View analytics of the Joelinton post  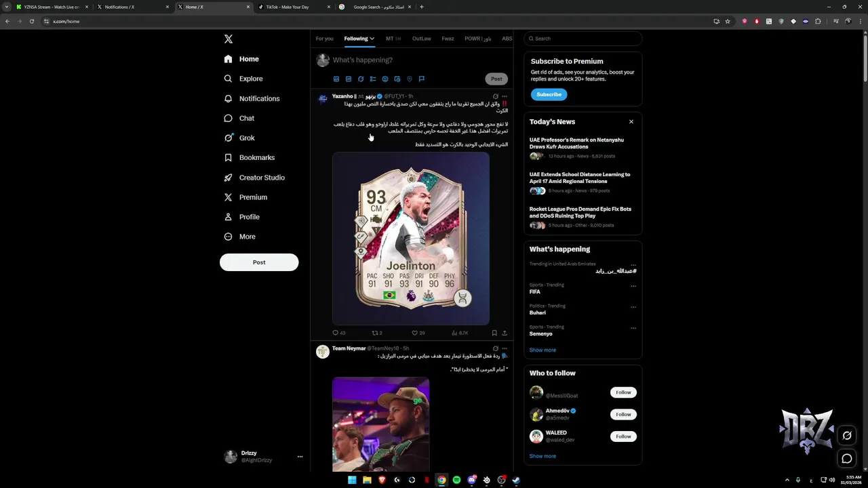[460, 333]
